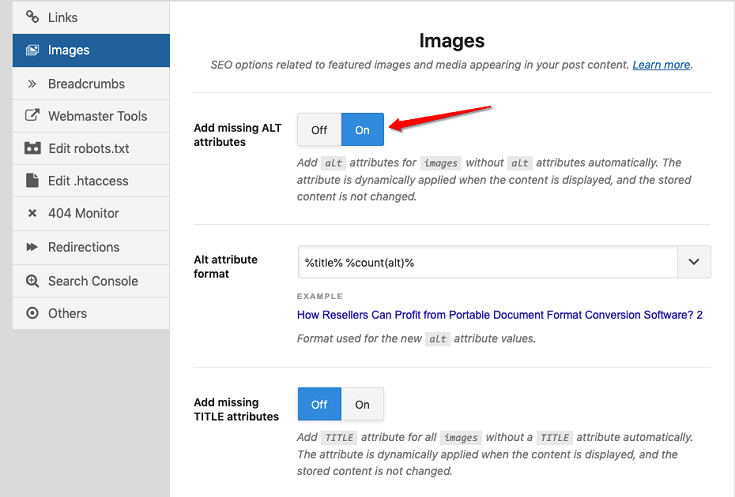Click the Breadcrumbs double-chevron icon
Screen dimensions: 735x497
(32, 84)
